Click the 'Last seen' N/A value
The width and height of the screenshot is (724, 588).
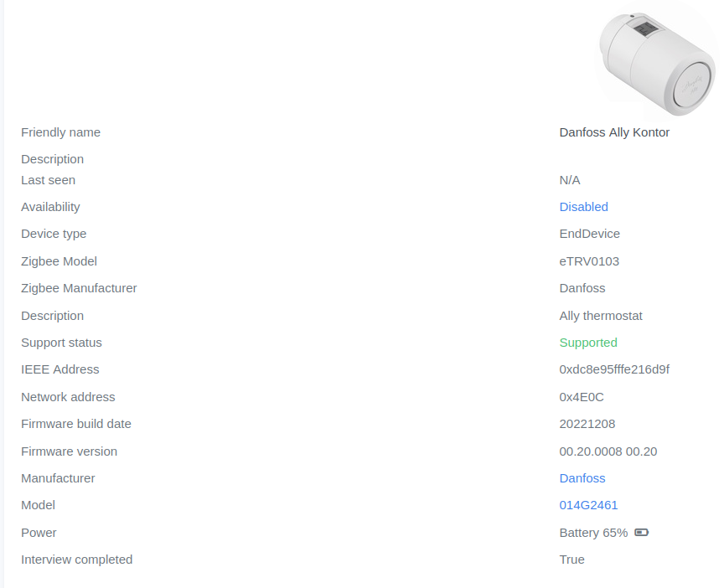click(x=568, y=180)
